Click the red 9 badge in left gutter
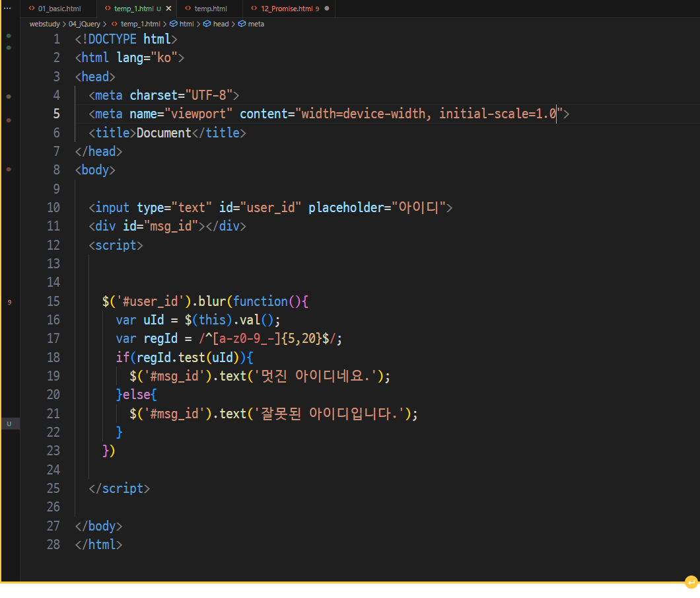This screenshot has height=598, width=700. [x=9, y=303]
